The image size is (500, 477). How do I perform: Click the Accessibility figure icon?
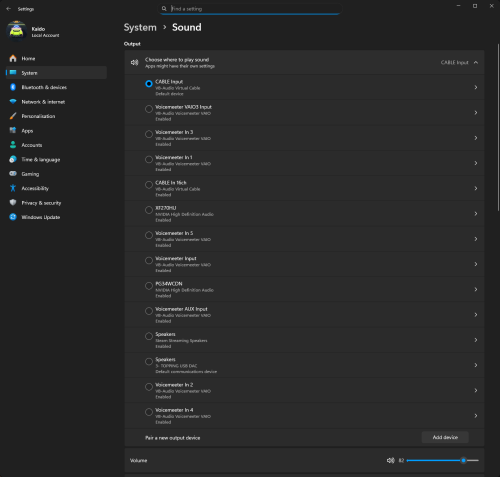coord(13,188)
